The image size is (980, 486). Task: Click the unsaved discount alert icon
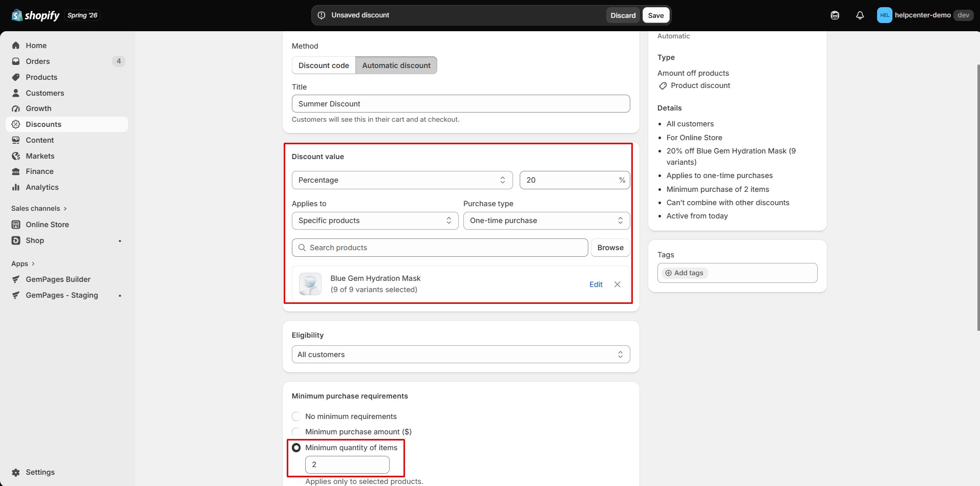pos(322,15)
